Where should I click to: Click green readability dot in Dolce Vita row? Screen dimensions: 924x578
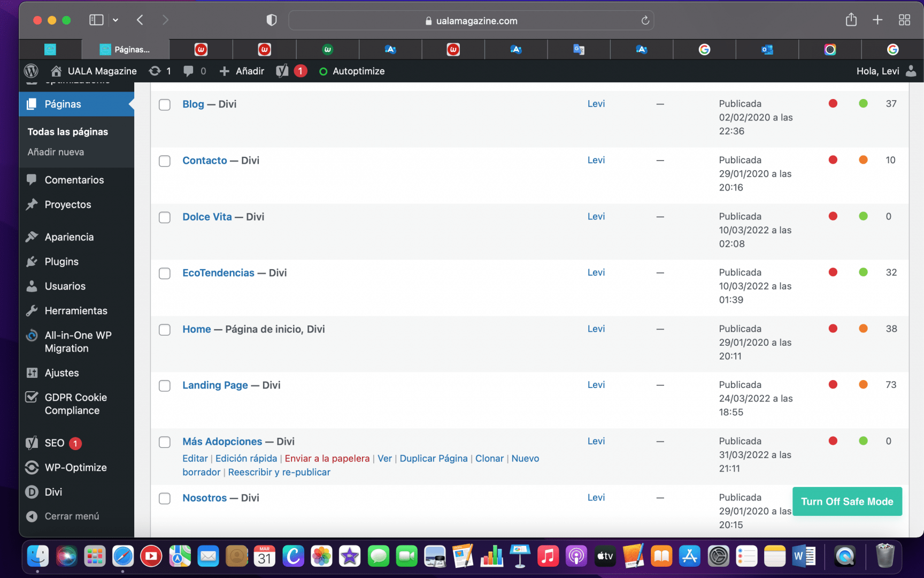tap(863, 216)
